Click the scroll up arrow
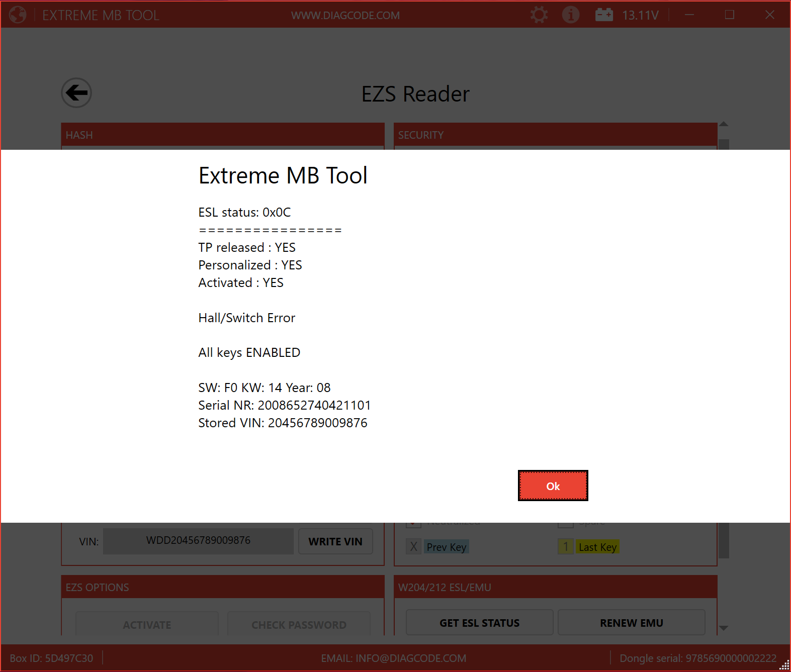The width and height of the screenshot is (791, 672). pyautogui.click(x=724, y=124)
